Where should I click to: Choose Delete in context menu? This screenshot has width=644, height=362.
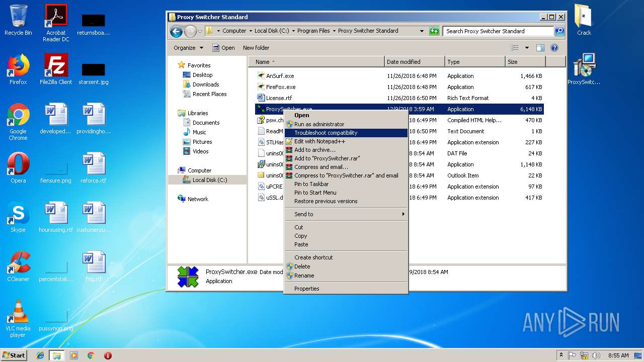tap(346, 266)
